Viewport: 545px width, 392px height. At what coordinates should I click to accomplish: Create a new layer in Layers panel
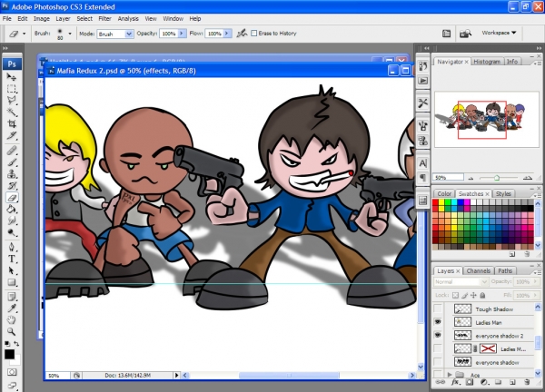[512, 382]
